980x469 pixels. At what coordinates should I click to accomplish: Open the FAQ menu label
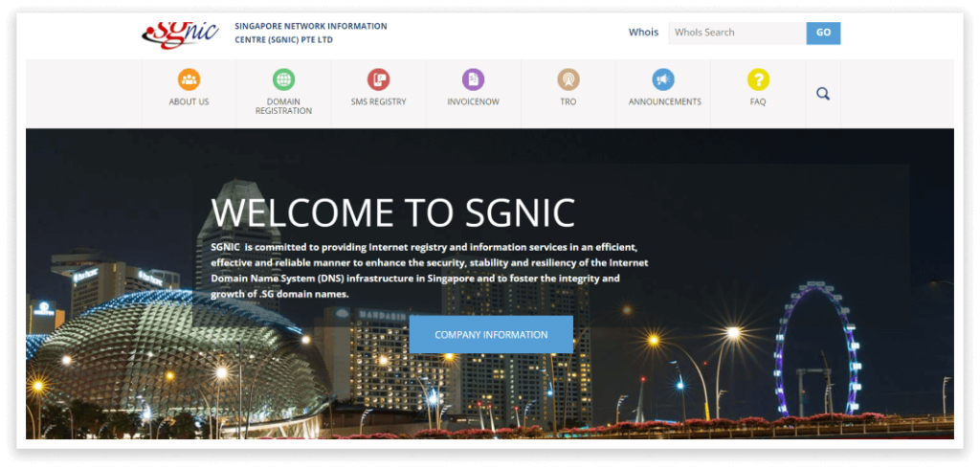click(758, 101)
